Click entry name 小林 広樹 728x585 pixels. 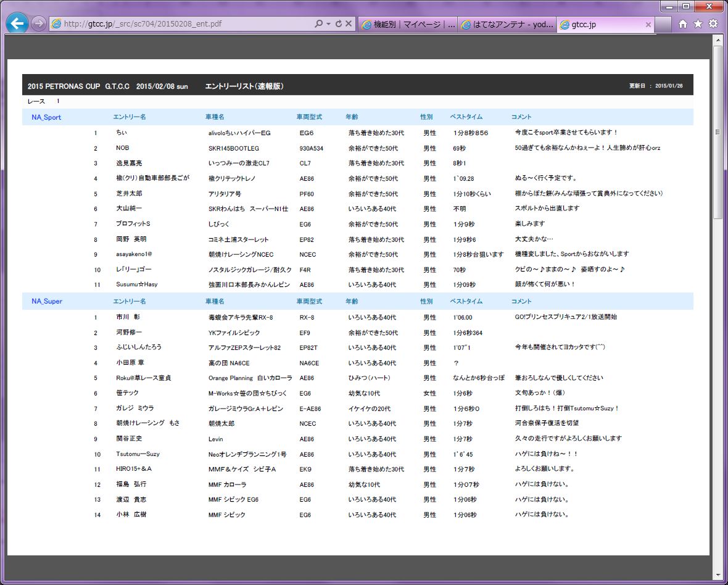pyautogui.click(x=131, y=515)
